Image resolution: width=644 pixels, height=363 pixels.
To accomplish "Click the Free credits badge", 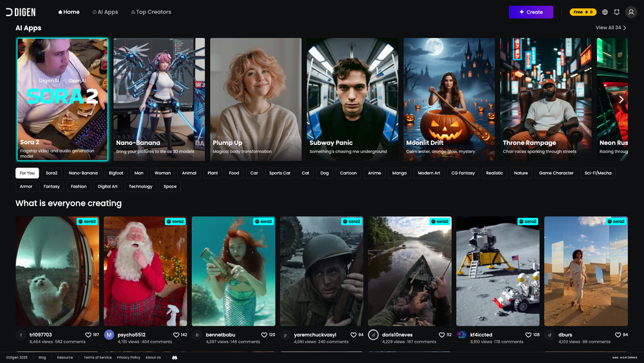I will click(x=583, y=12).
